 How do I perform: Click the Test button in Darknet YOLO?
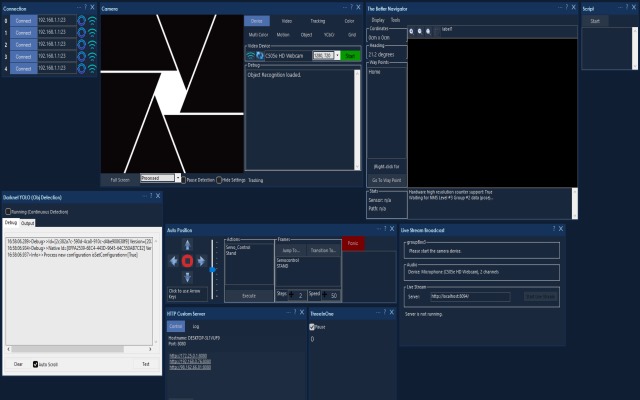[146, 364]
